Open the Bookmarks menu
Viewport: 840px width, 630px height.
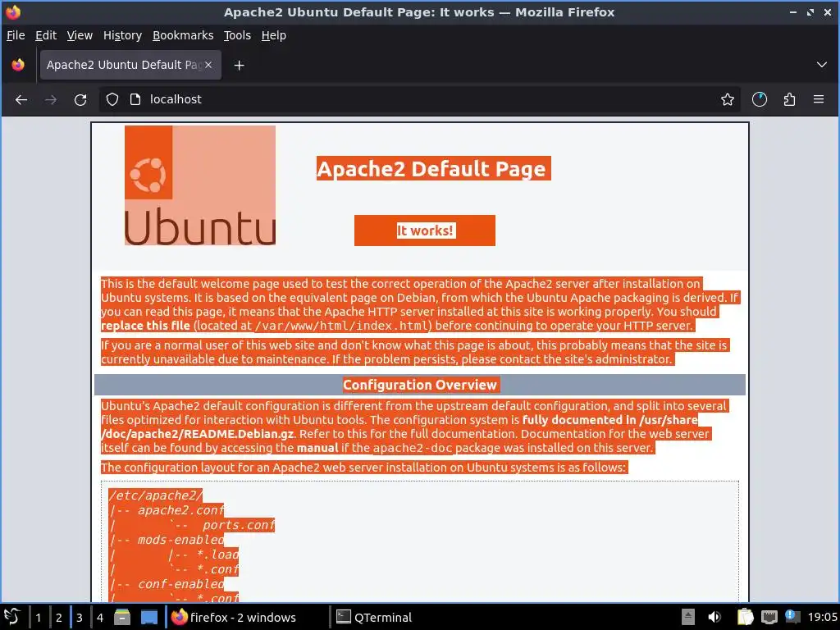[x=183, y=35]
